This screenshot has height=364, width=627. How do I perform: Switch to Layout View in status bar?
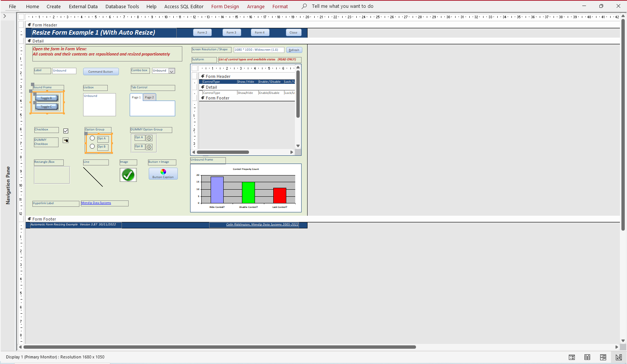[603, 357]
